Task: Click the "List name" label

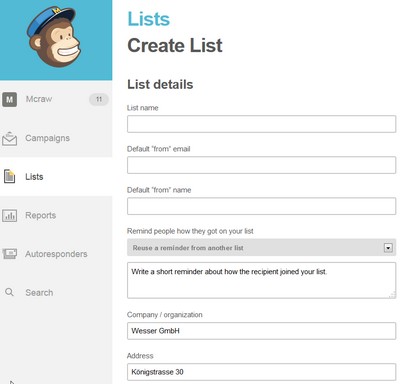Action: click(x=143, y=108)
